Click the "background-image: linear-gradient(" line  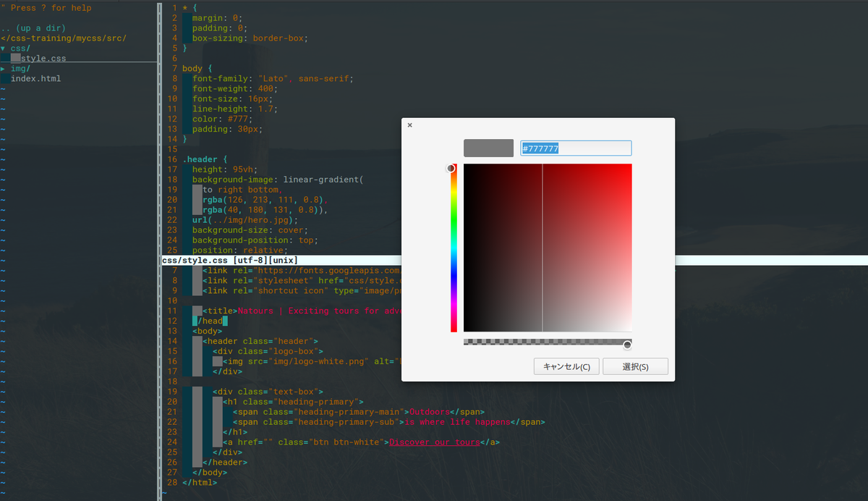coord(278,180)
